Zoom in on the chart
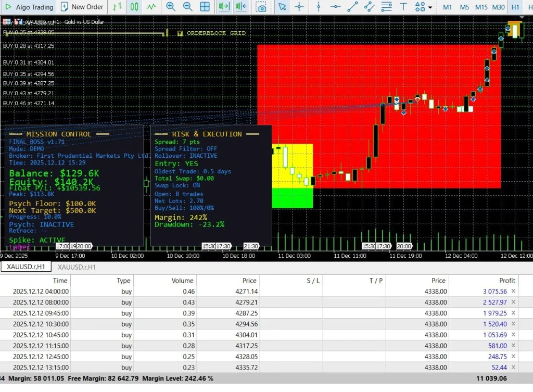This screenshot has height=392, width=533. 171,7
